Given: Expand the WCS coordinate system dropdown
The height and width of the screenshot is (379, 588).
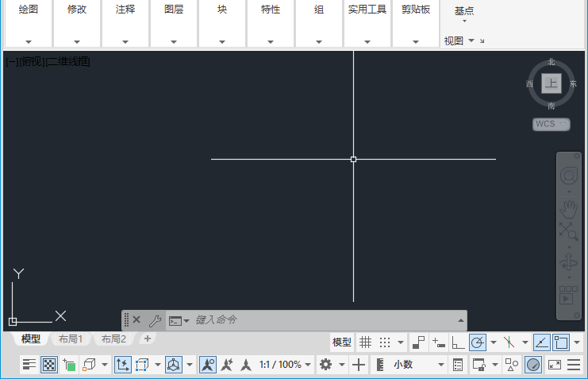Looking at the screenshot, I should point(551,124).
